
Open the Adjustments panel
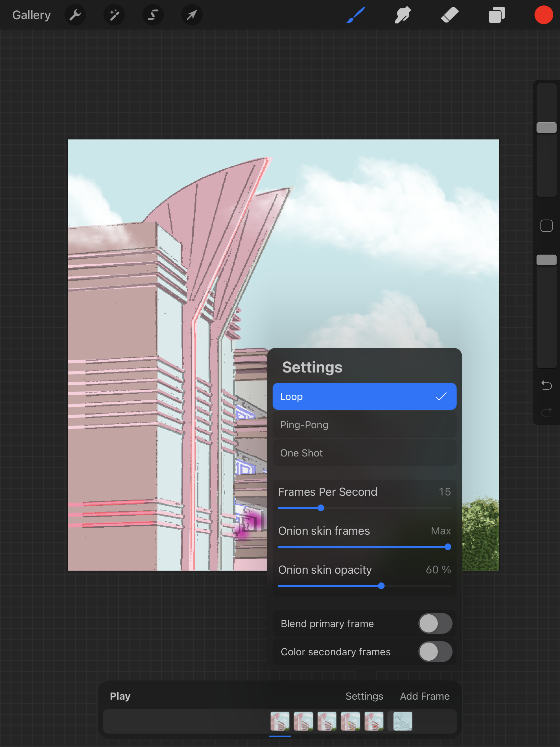[x=114, y=15]
